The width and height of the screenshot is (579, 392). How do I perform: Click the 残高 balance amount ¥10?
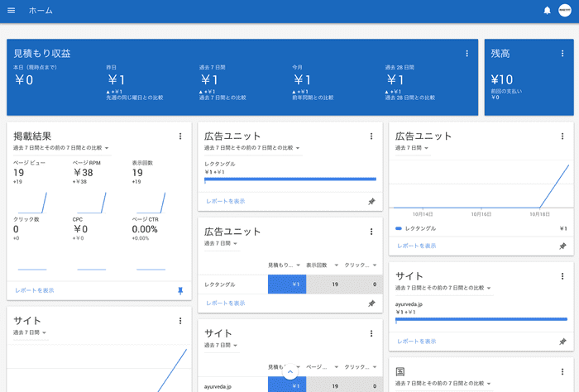click(x=502, y=79)
